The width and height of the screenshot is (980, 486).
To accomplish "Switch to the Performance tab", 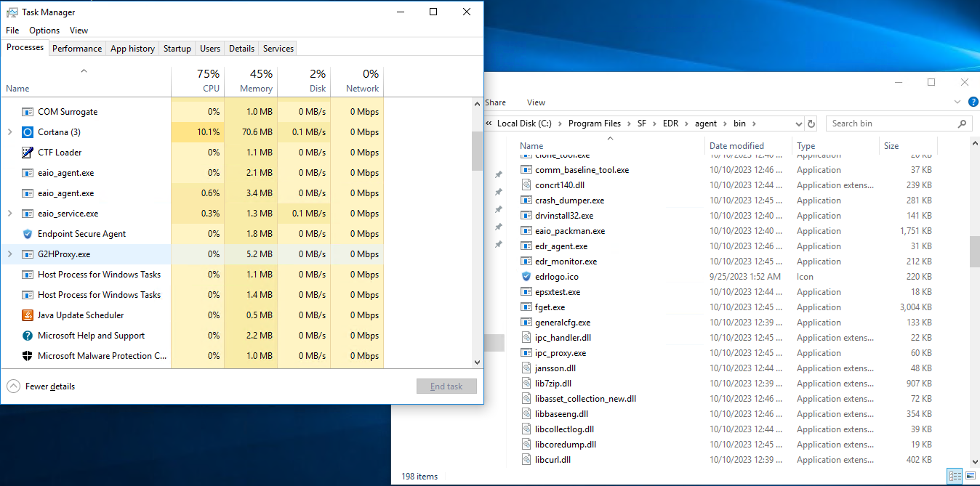I will coord(77,49).
